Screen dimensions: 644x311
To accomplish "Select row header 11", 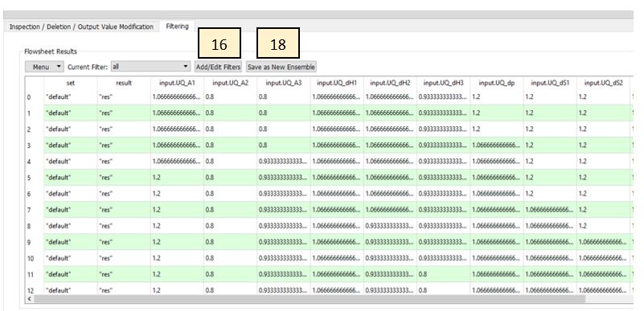I will (35, 275).
